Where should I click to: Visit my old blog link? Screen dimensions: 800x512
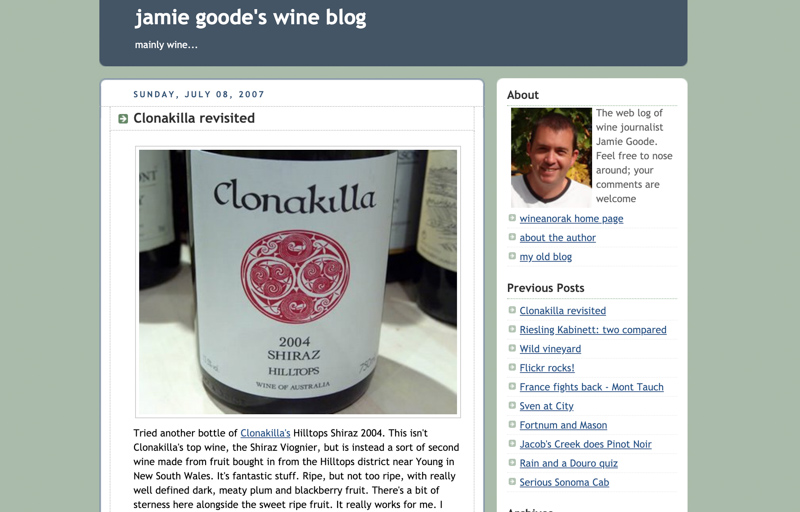(545, 257)
